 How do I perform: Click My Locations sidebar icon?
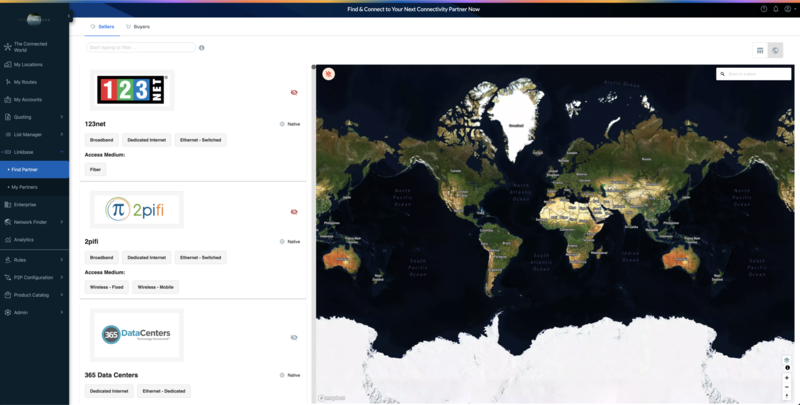pos(7,65)
